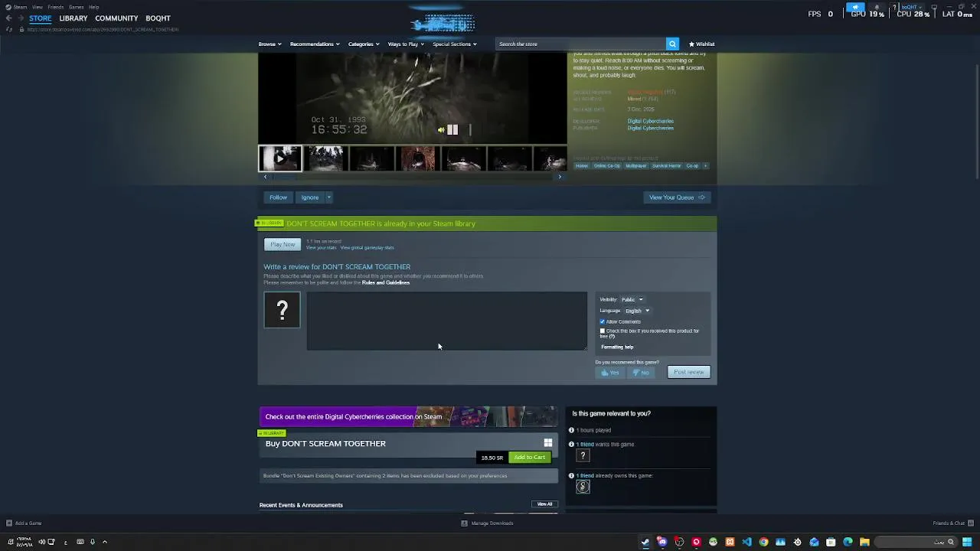Open the XAMPP taskbar icon
Screen dimensions: 980x551
(730, 542)
